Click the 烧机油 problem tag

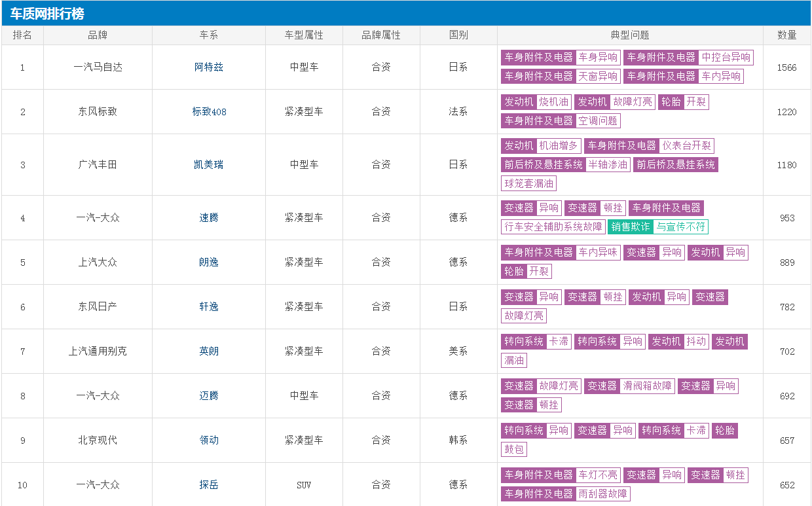pos(554,102)
